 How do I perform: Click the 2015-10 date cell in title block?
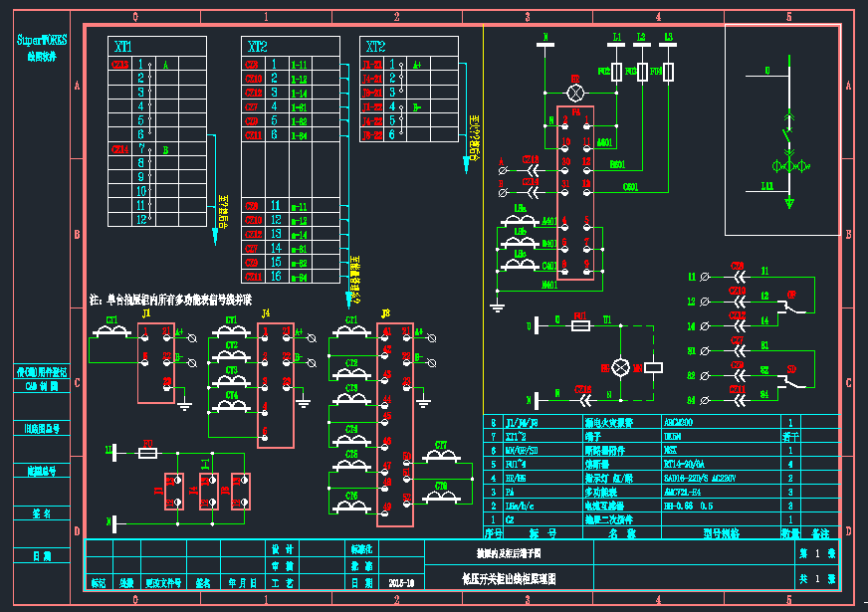(x=401, y=583)
